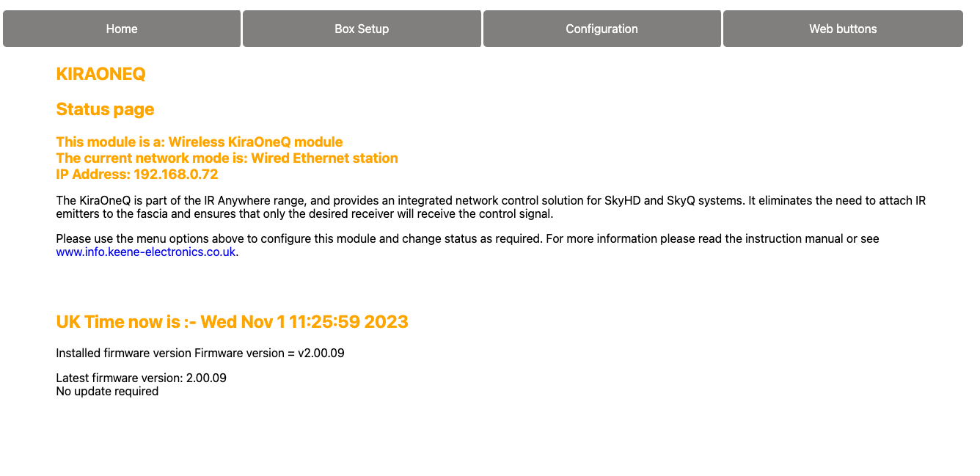Click the Home navigation button on far left
This screenshot has height=476, width=980.
click(121, 28)
